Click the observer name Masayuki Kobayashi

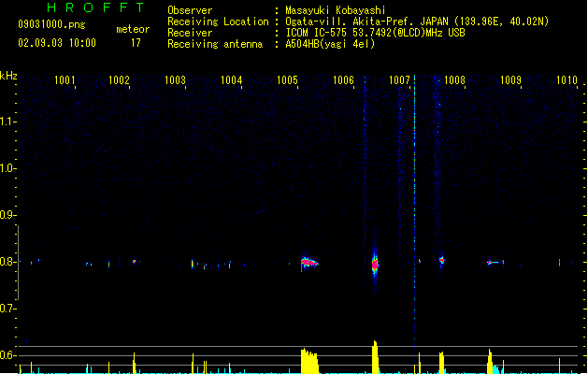(x=336, y=10)
